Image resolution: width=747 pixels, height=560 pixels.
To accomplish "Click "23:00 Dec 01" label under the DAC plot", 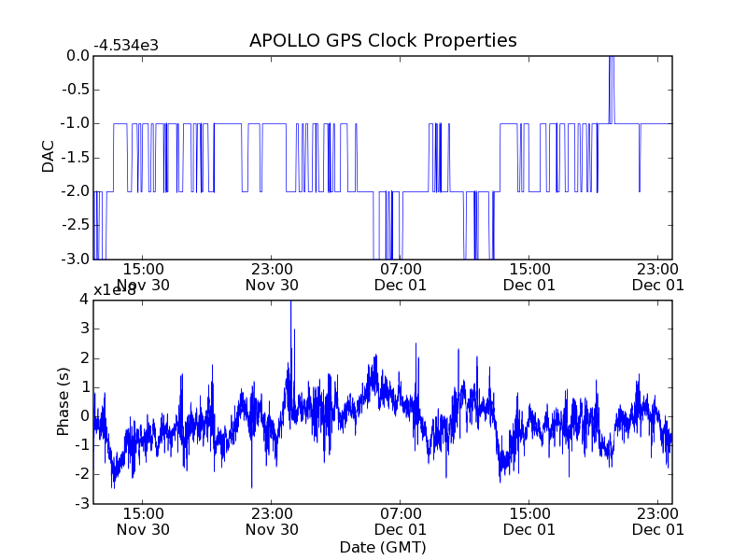I will coord(658,277).
